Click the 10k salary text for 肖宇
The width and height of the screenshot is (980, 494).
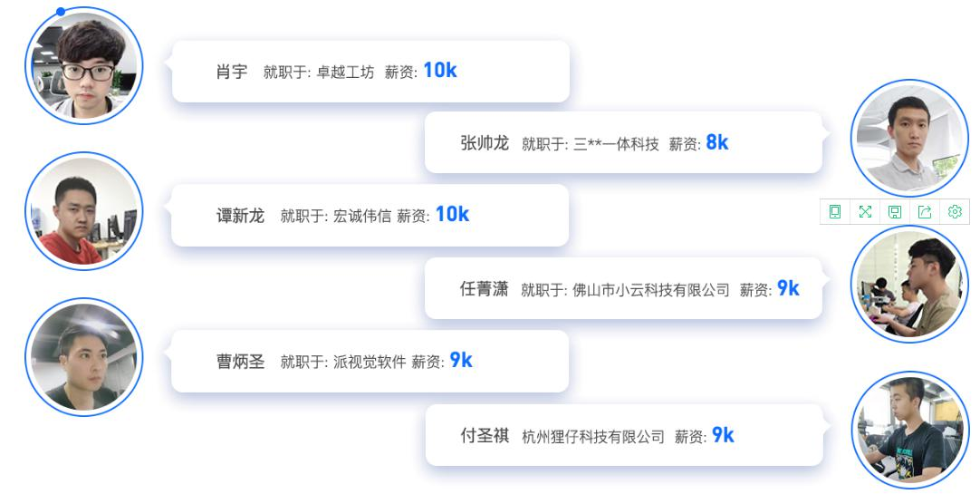[x=440, y=71]
